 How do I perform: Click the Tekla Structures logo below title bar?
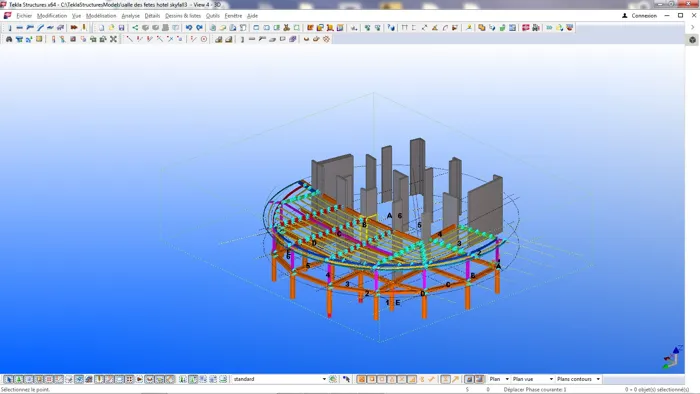(x=7, y=16)
